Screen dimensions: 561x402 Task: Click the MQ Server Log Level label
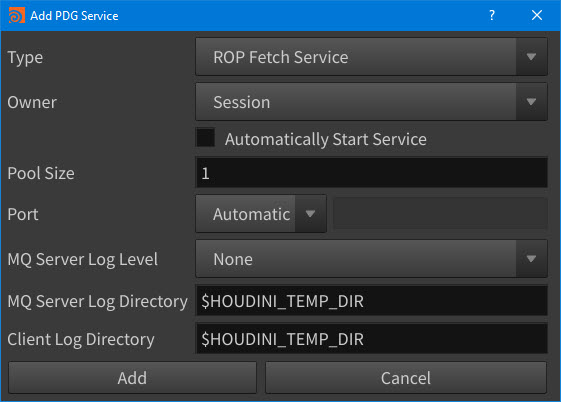point(83,259)
